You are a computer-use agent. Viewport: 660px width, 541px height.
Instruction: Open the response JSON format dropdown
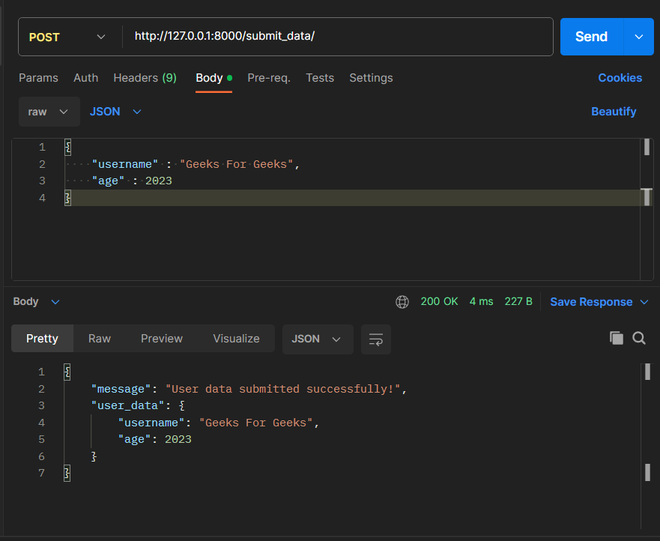[316, 339]
